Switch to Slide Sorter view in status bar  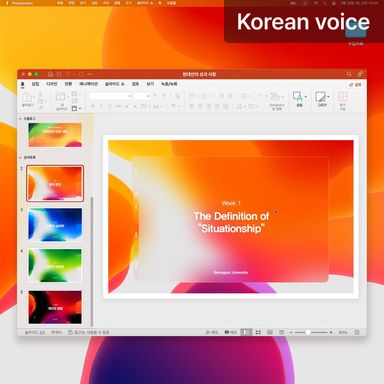click(x=258, y=332)
